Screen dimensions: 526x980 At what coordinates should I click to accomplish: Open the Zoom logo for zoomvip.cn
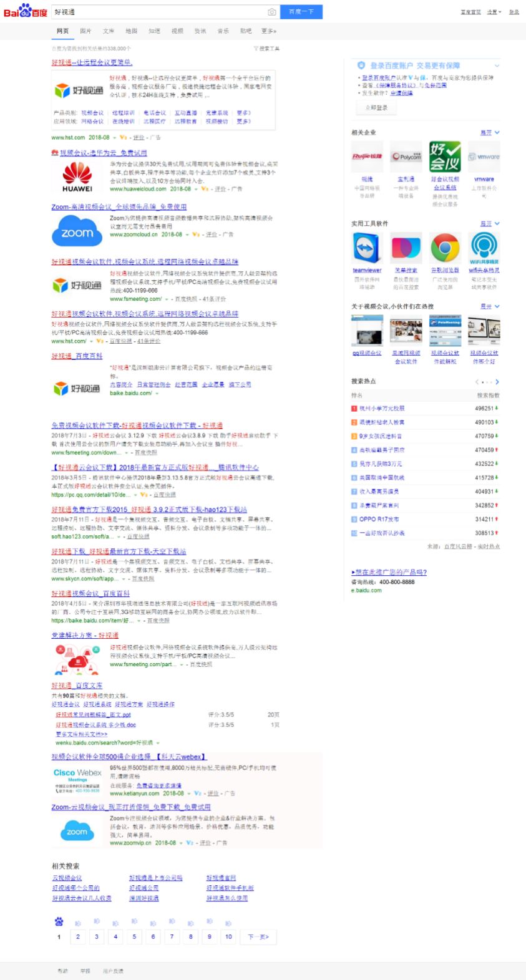[x=77, y=831]
